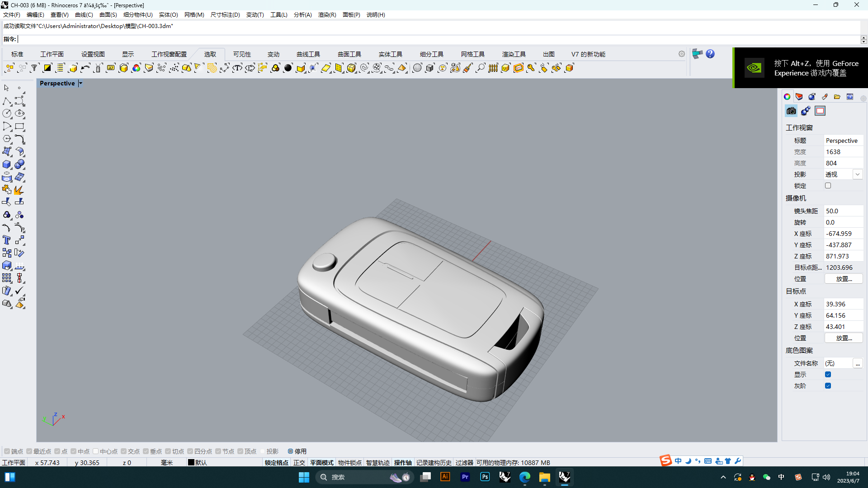Click the black checkmark tool icon
Image resolution: width=868 pixels, height=488 pixels.
coord(19,291)
